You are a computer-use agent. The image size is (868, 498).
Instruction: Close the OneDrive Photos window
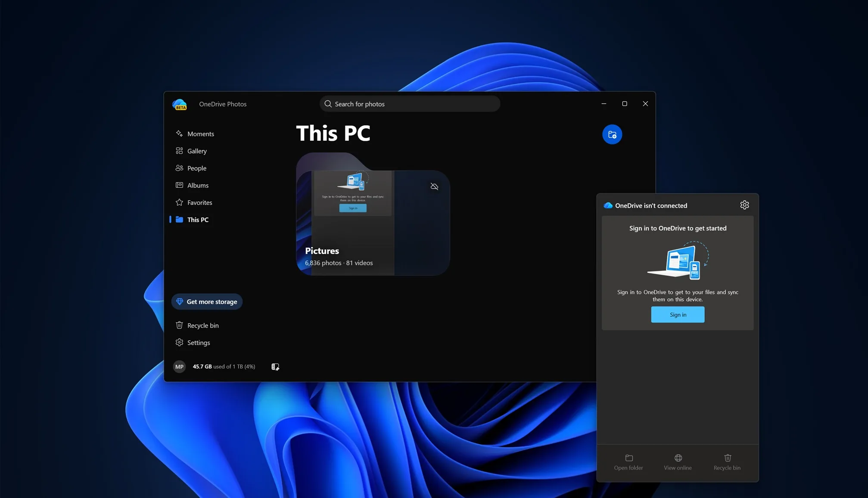tap(645, 104)
